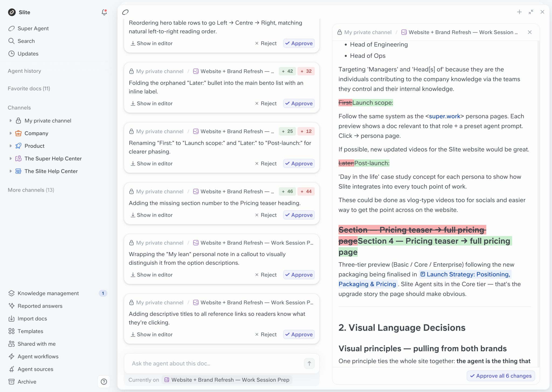Send the agent message with arrow button
Image resolution: width=552 pixels, height=392 pixels.
point(309,363)
